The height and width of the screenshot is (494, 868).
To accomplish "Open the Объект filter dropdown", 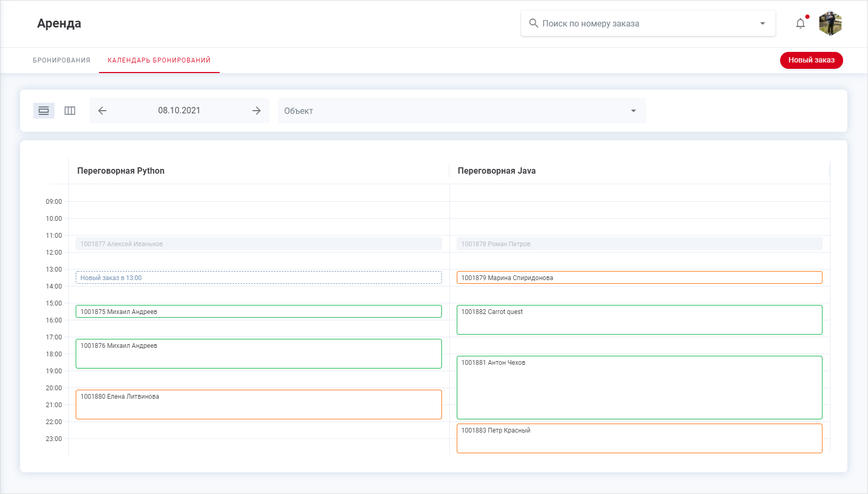I will [x=462, y=111].
